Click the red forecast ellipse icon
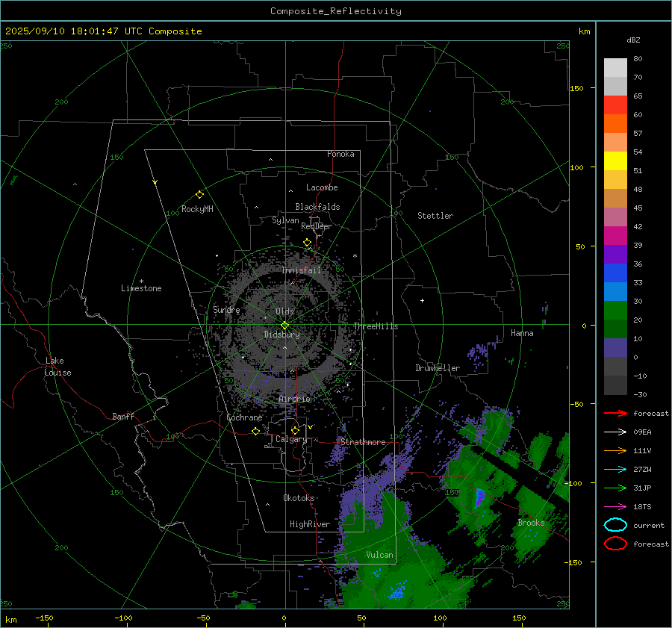 coord(615,544)
